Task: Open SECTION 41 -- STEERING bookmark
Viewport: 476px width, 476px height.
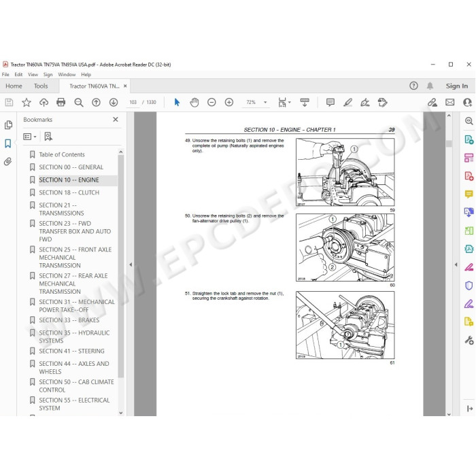Action: click(71, 351)
